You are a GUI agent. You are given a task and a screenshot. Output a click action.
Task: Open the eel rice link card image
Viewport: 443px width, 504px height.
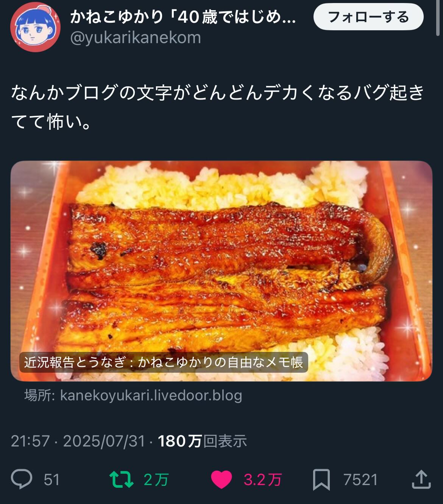tap(221, 271)
